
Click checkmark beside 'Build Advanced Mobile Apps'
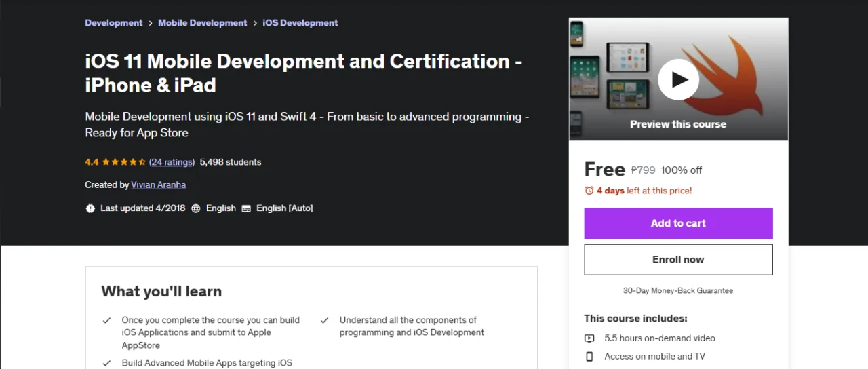pos(106,363)
